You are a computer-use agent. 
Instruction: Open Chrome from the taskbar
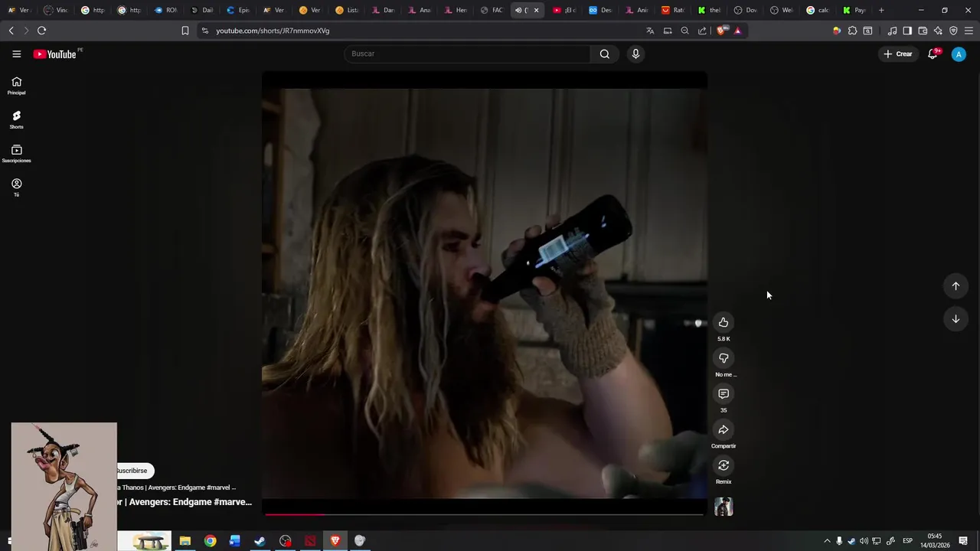click(210, 541)
